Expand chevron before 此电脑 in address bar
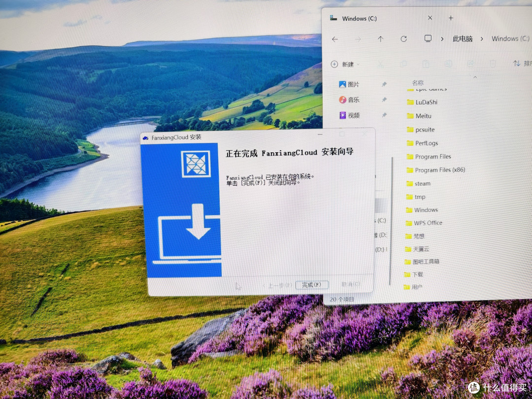 click(442, 39)
